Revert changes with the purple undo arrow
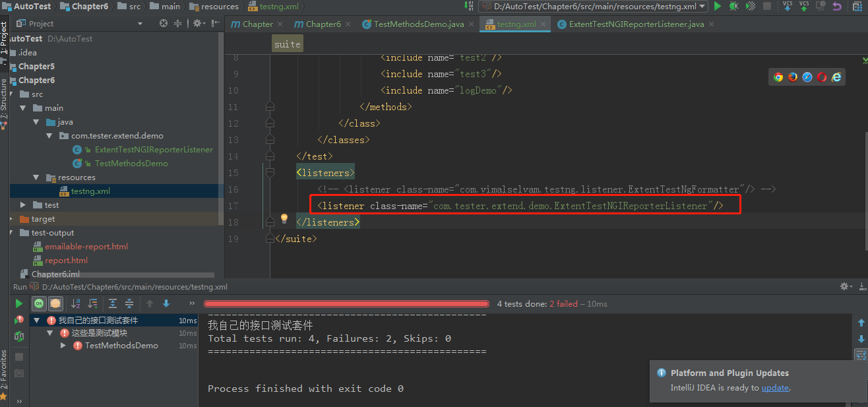 837,6
